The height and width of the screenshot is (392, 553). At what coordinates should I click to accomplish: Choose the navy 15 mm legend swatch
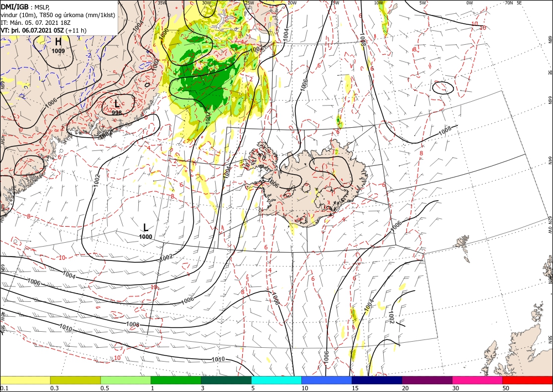(x=377, y=380)
